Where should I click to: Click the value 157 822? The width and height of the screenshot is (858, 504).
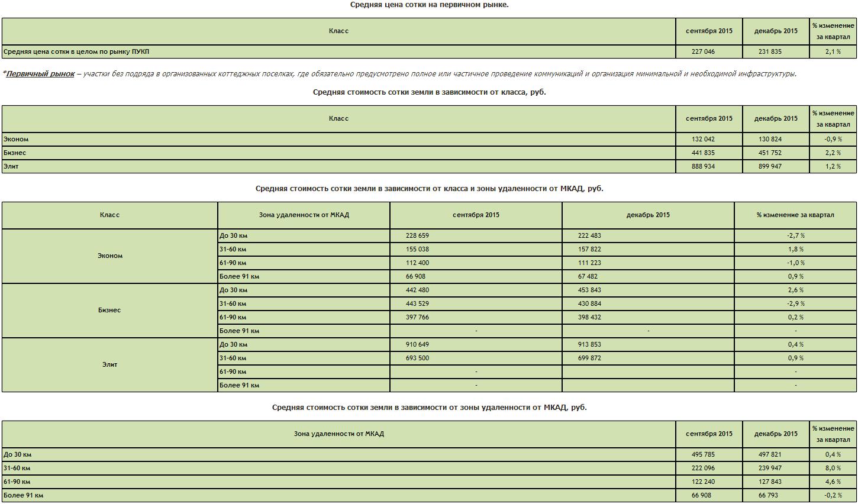pyautogui.click(x=589, y=249)
